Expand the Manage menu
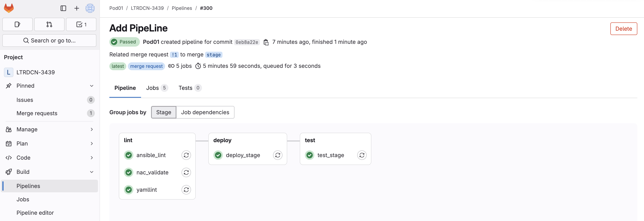644x221 pixels. click(x=91, y=130)
